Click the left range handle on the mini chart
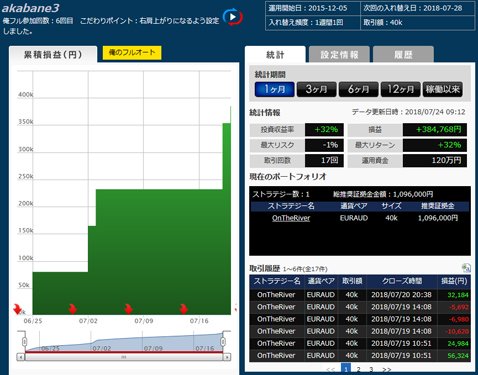The width and height of the screenshot is (478, 375). pos(24,342)
